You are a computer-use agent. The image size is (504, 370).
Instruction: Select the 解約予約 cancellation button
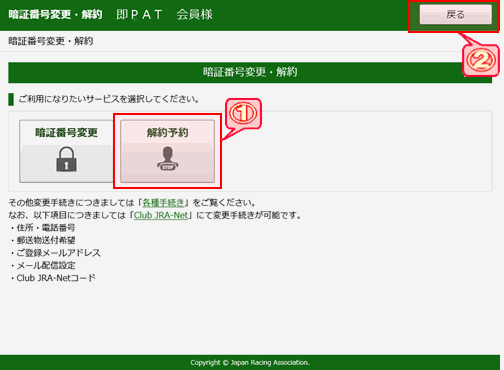167,151
